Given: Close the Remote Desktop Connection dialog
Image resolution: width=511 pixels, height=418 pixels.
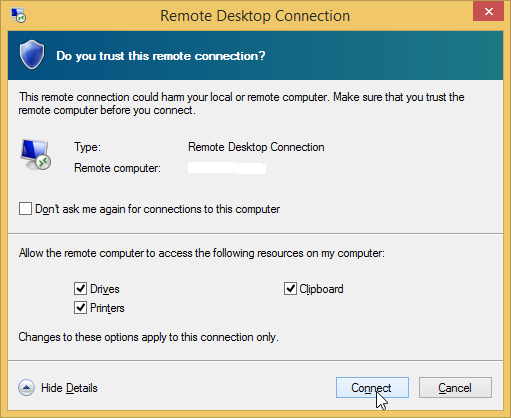Looking at the screenshot, I should pos(488,12).
